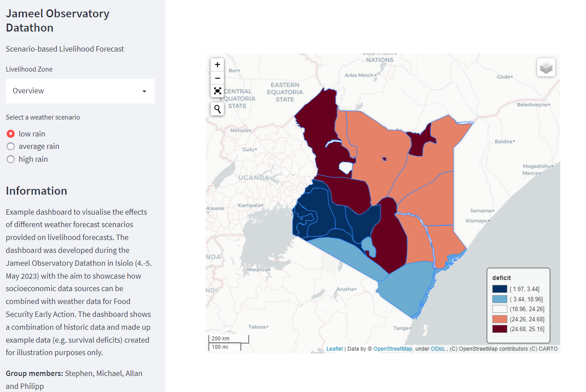Viewport: 586px width, 392px height.
Task: Open the map search magnifier
Action: click(x=217, y=108)
